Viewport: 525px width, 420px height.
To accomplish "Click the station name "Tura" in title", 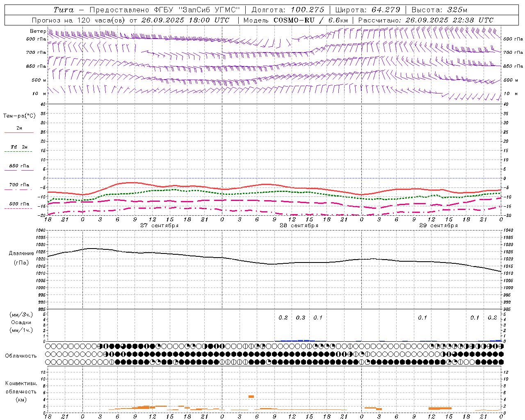I will coord(64,10).
